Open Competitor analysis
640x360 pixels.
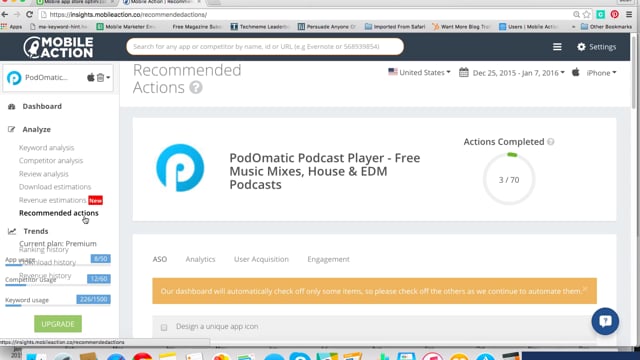point(51,160)
